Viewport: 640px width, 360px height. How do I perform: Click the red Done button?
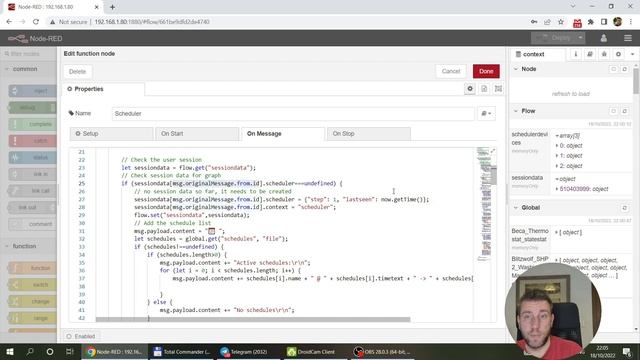pyautogui.click(x=486, y=71)
